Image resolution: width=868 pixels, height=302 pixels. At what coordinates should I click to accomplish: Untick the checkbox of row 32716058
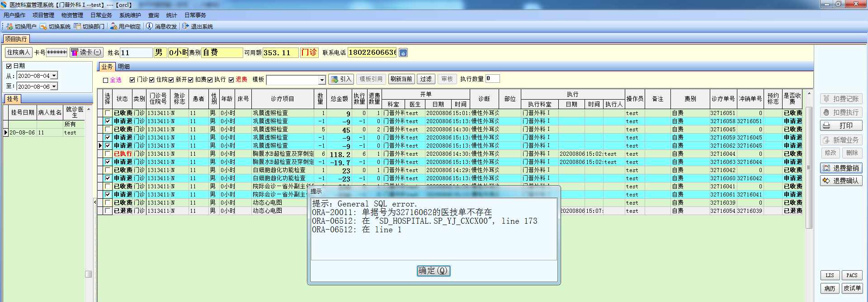point(108,121)
